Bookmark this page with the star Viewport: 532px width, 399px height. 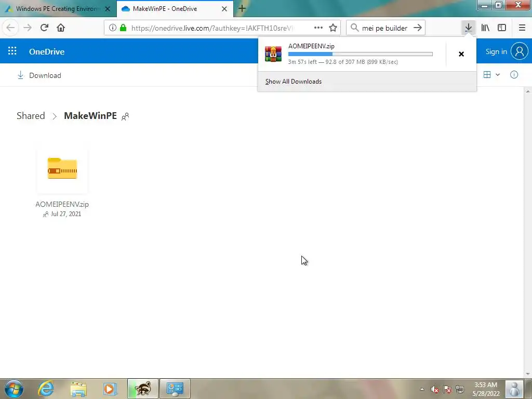tap(333, 28)
